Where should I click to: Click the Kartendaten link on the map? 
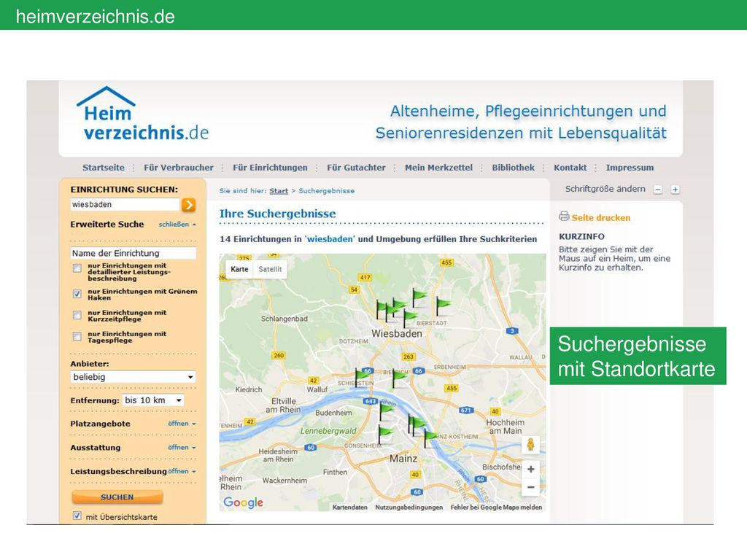tap(349, 507)
